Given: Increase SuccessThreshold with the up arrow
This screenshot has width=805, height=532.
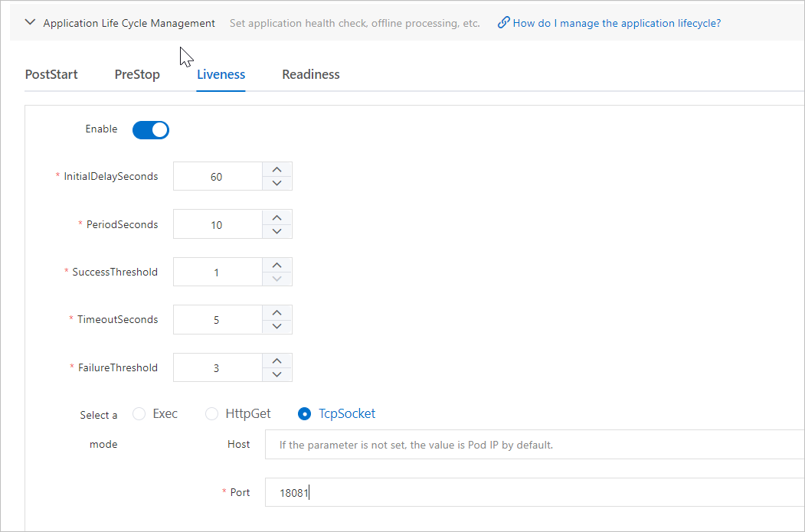Looking at the screenshot, I should click(277, 265).
